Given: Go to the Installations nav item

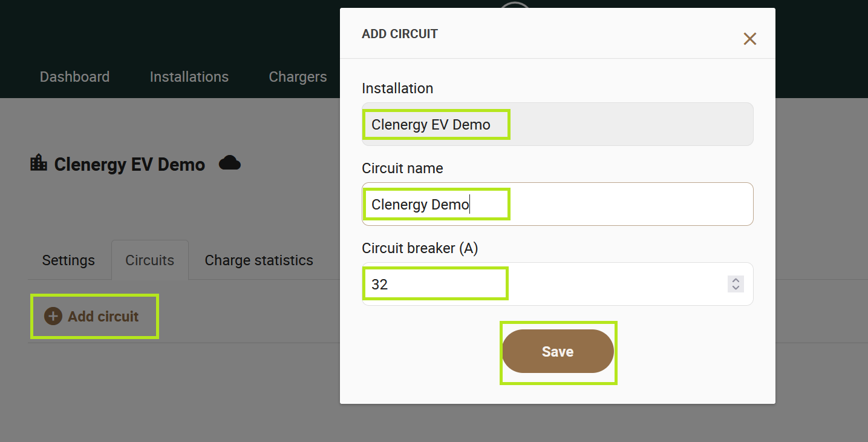Looking at the screenshot, I should click(189, 77).
